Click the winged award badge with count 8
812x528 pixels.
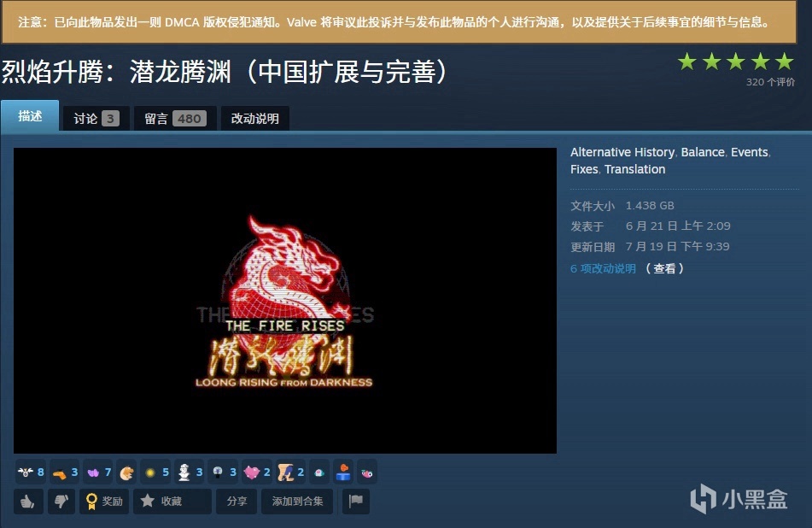(x=31, y=472)
